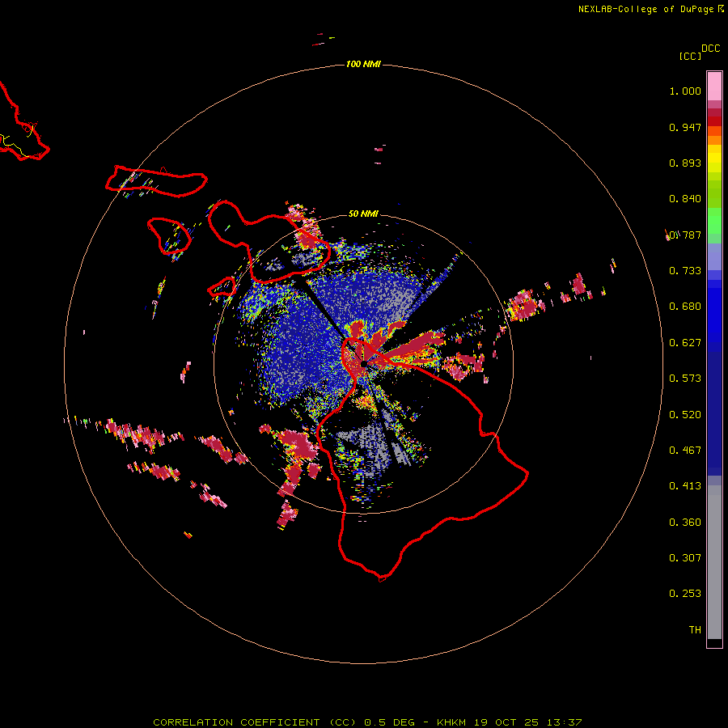Click the pink band atop the color bar
The width and height of the screenshot is (728, 728).
click(x=714, y=87)
